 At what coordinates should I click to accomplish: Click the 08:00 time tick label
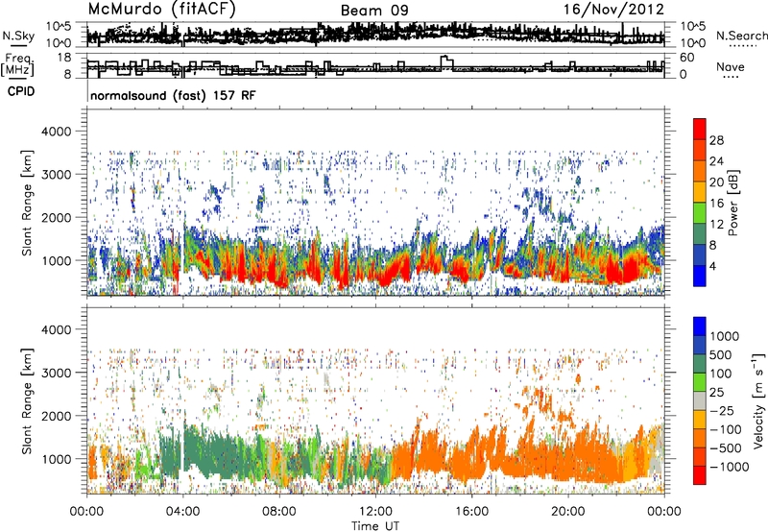click(x=279, y=512)
